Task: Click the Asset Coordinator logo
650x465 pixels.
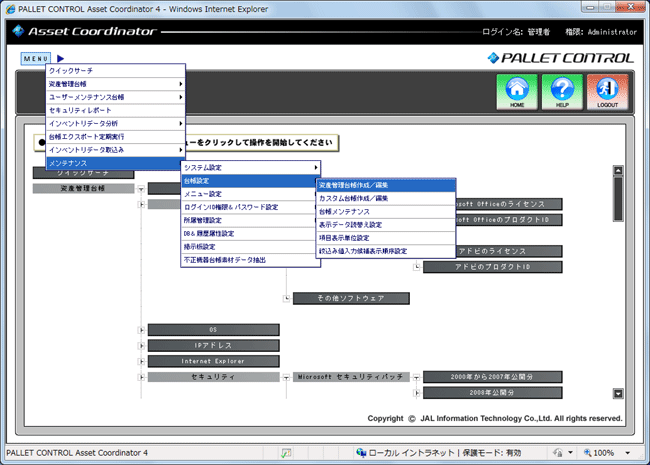Action: pyautogui.click(x=84, y=31)
